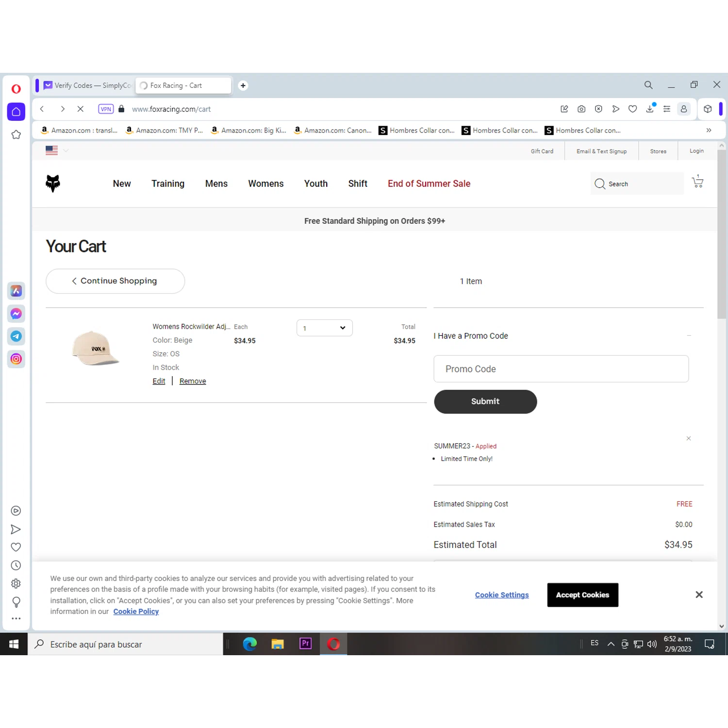Select the Fox Racing - Cart tab
728x728 pixels.
(183, 85)
